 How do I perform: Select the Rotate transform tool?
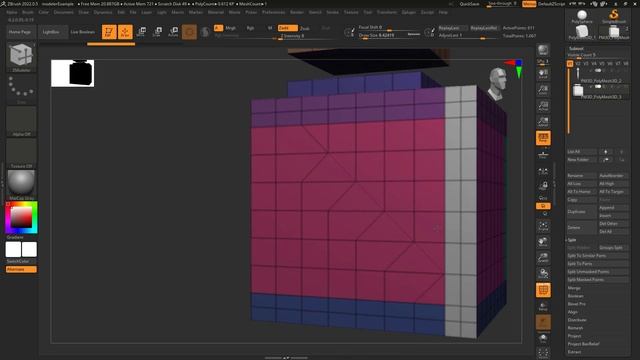[x=173, y=32]
